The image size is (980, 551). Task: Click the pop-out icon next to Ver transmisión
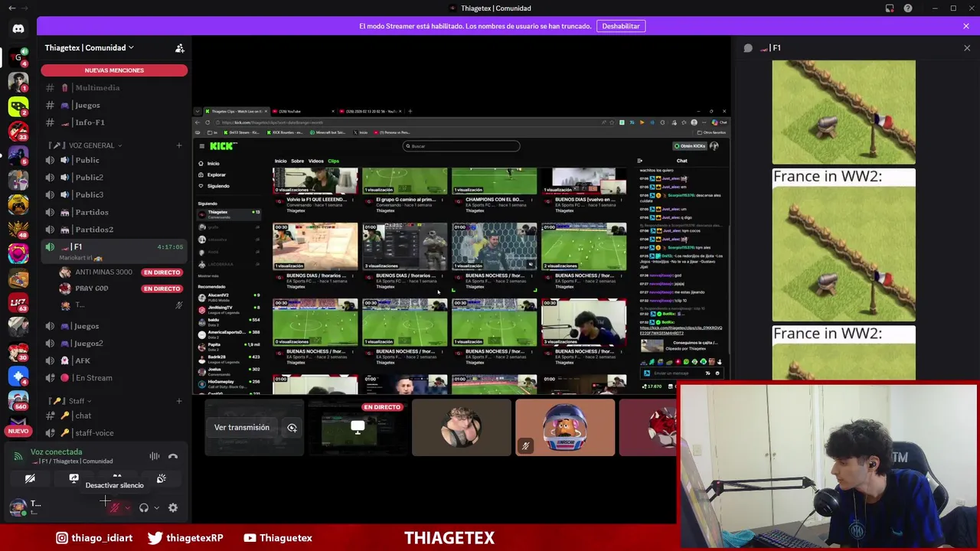click(292, 429)
